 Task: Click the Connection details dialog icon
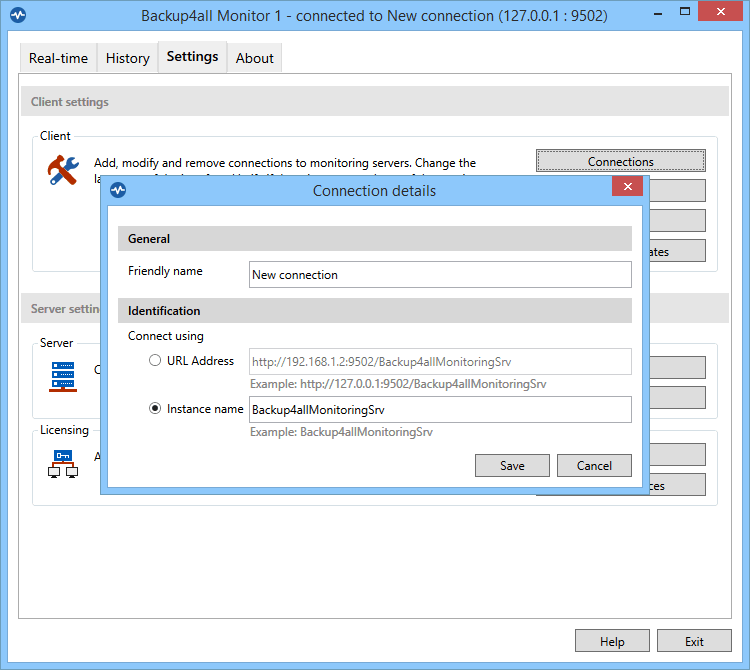click(x=118, y=190)
